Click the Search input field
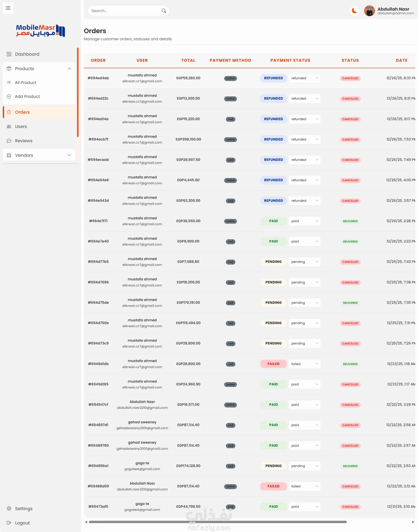The width and height of the screenshot is (418, 532). pos(124,11)
